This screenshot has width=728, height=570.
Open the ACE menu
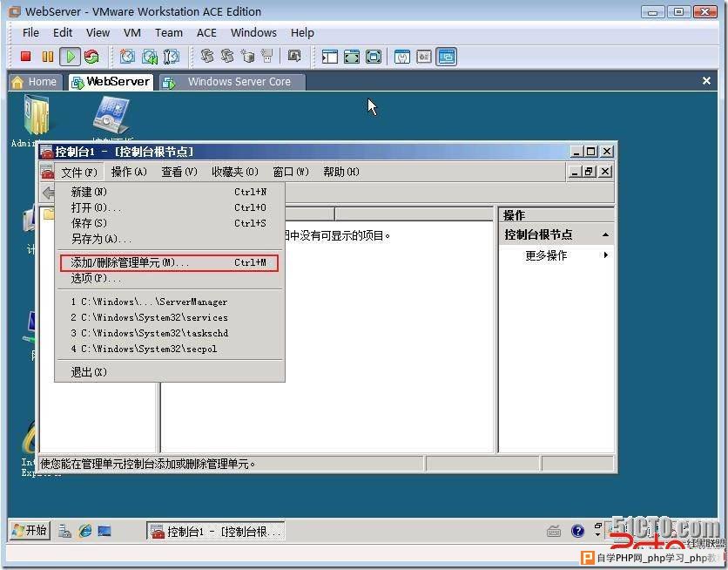tap(206, 33)
